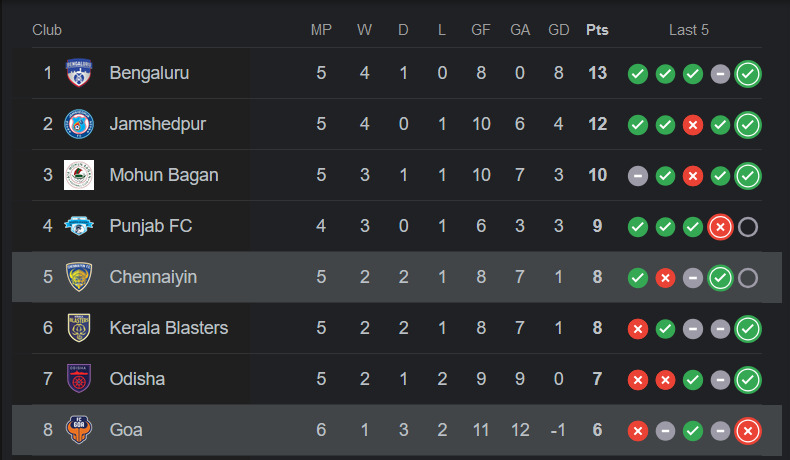
Task: Click Chennaiyin's empty upcoming match circle
Action: pyautogui.click(x=747, y=278)
